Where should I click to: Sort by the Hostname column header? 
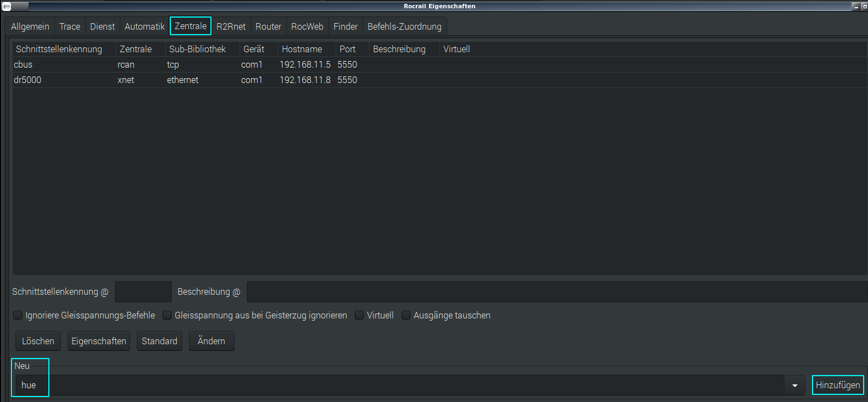click(302, 49)
